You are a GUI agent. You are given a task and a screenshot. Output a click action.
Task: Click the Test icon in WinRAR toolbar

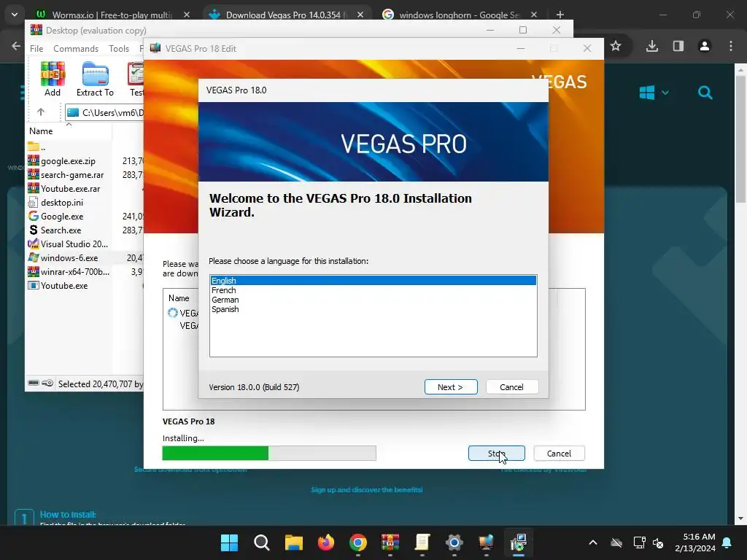pyautogui.click(x=136, y=79)
